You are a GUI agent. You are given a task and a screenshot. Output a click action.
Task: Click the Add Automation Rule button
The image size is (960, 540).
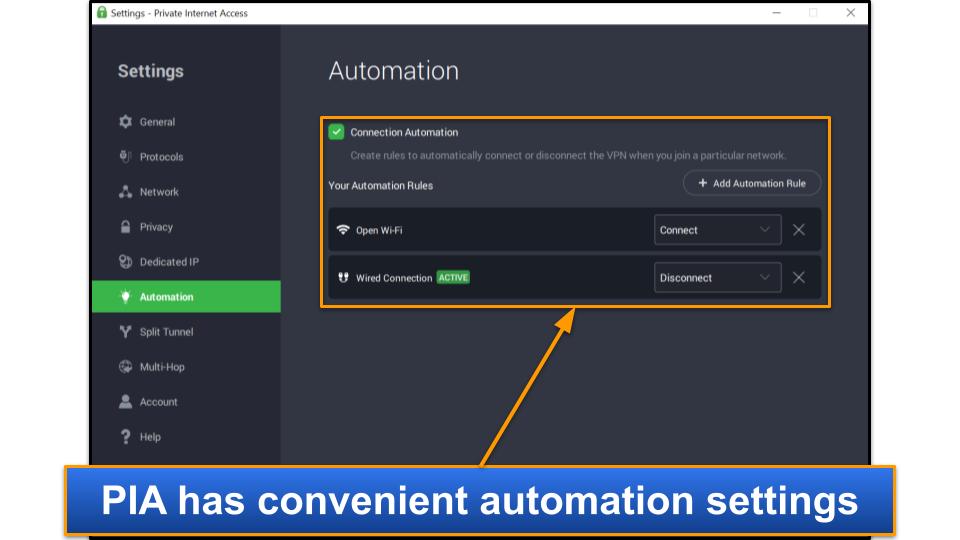pos(752,183)
